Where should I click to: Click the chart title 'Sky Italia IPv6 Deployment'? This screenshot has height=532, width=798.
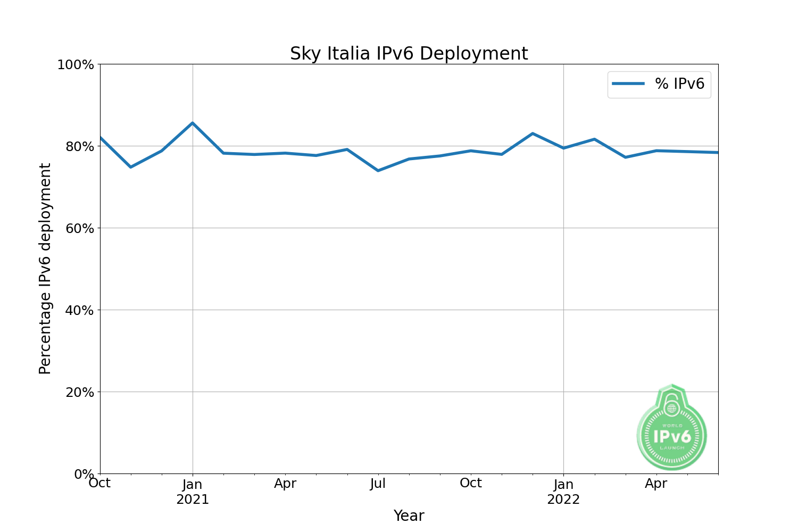(x=409, y=54)
